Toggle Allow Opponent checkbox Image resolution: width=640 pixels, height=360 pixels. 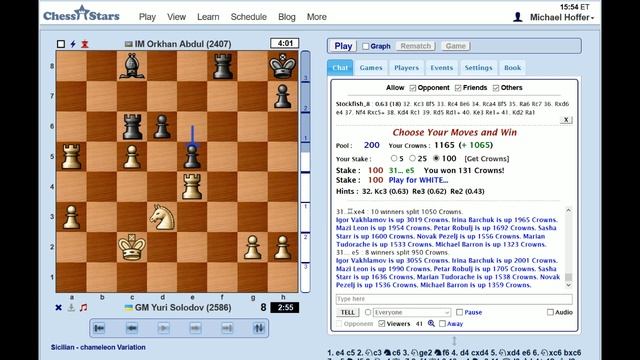tap(413, 88)
